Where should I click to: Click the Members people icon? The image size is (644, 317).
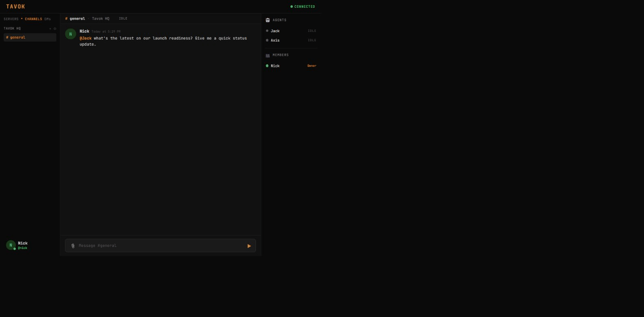tap(267, 55)
